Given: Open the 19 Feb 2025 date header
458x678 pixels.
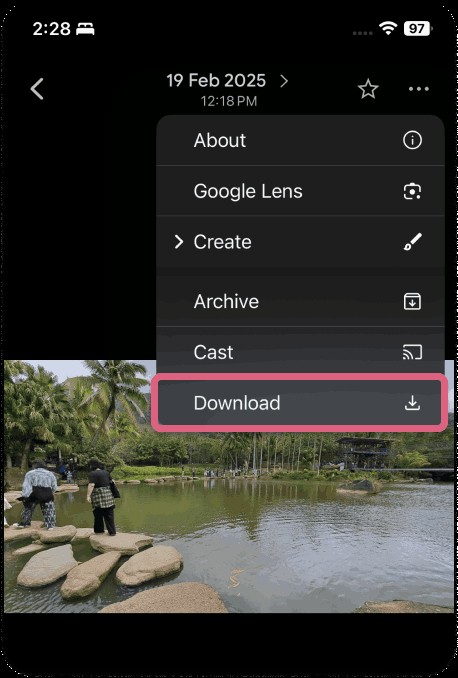Looking at the screenshot, I should pos(216,81).
